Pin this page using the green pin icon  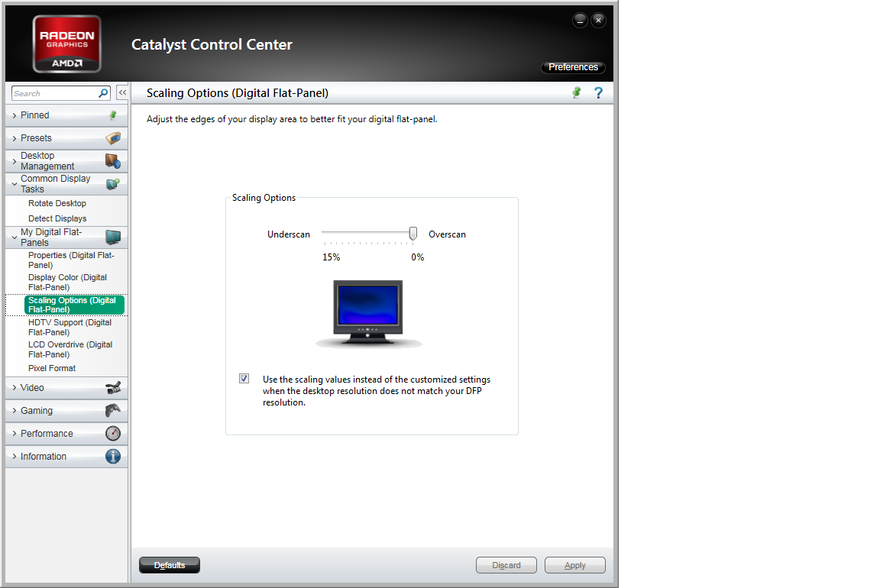577,92
